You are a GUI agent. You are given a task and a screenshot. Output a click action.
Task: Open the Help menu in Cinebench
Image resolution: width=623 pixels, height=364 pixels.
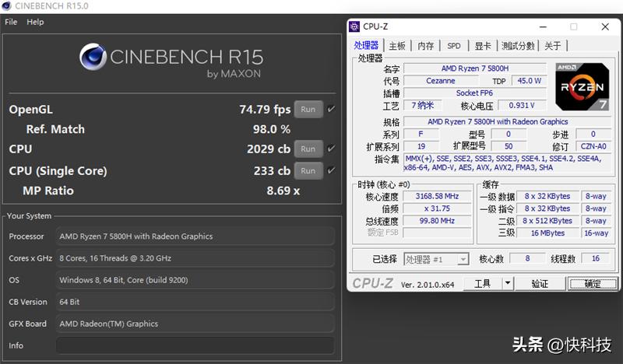pos(35,22)
